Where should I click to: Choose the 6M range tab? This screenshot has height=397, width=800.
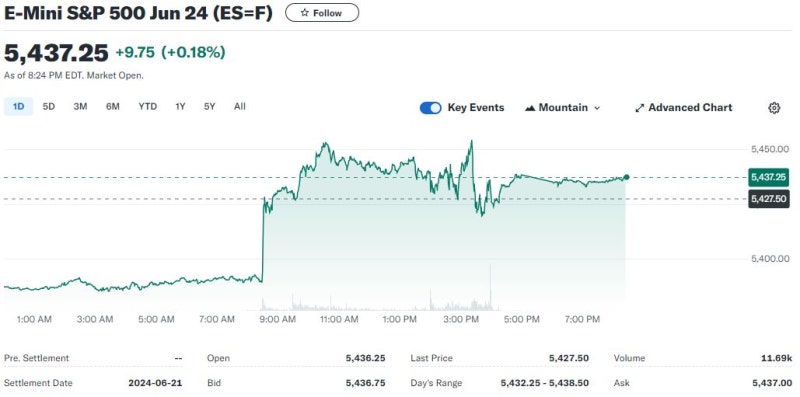click(x=113, y=107)
